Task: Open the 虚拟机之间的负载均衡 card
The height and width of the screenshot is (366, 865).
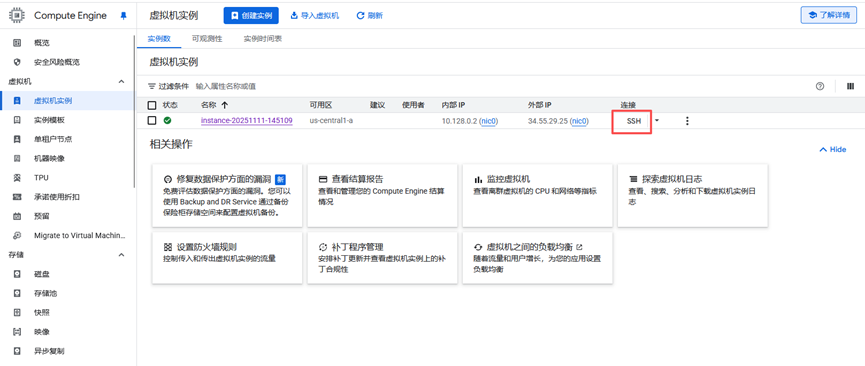Action: 537,258
